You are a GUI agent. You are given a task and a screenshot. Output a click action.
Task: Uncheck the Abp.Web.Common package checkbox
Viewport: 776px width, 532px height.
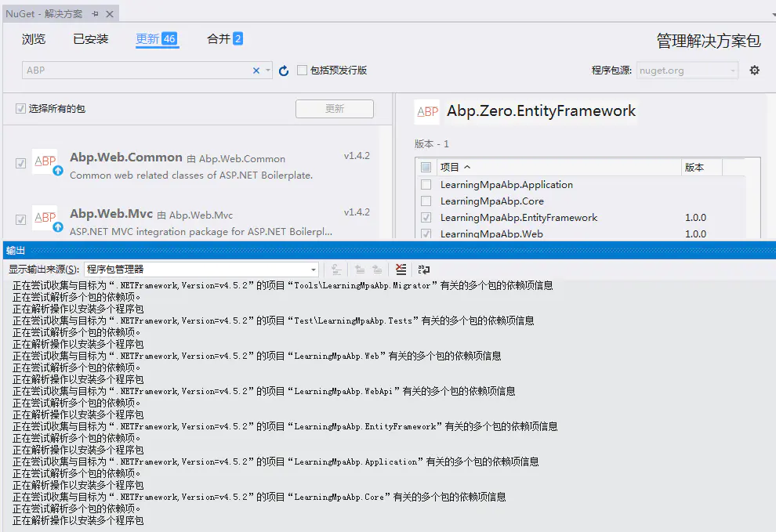click(20, 163)
